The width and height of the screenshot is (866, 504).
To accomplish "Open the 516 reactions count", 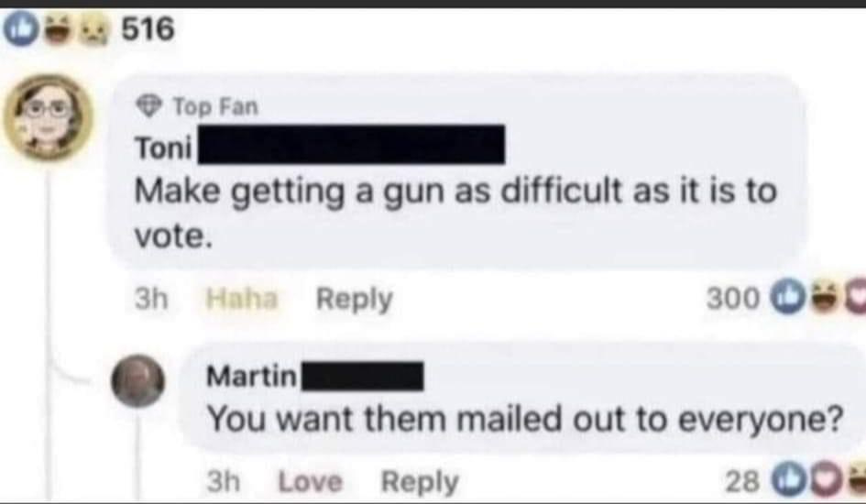I will point(148,28).
